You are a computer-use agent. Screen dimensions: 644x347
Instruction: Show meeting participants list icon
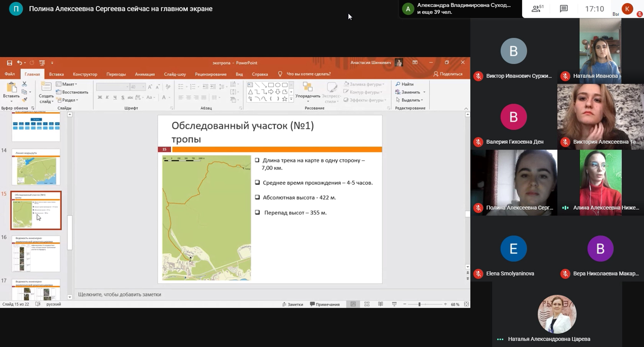pos(537,9)
